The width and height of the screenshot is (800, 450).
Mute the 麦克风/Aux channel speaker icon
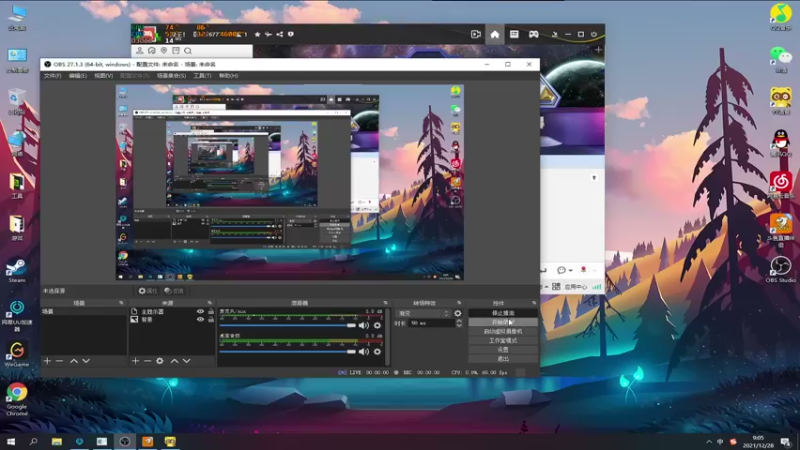click(x=363, y=326)
